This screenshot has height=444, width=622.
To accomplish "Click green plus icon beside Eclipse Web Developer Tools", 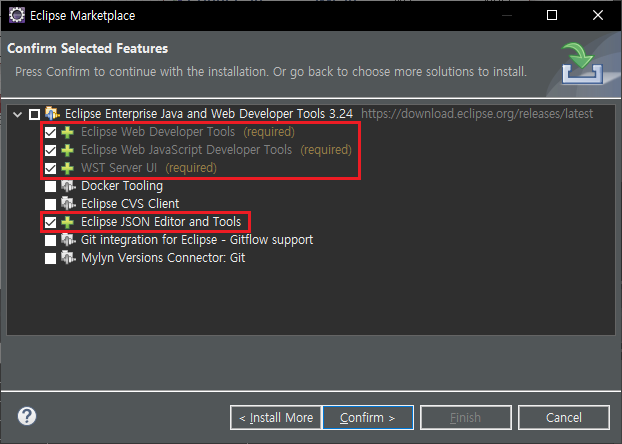I will [67, 132].
